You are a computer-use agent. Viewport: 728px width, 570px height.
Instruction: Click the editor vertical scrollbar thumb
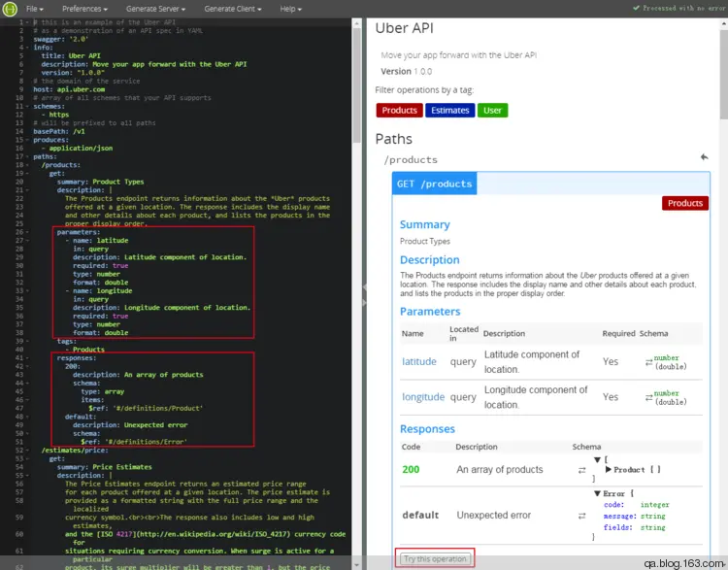pos(356,85)
